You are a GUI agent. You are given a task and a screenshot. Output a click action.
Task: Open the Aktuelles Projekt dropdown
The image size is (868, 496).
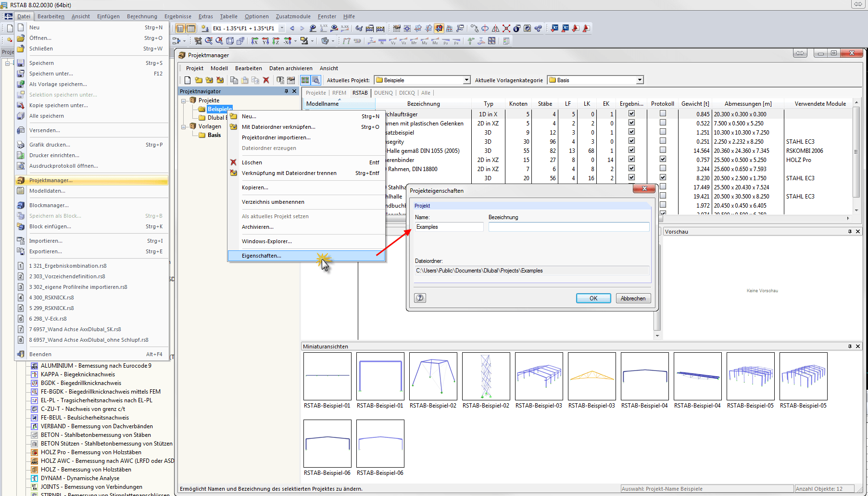tap(466, 80)
